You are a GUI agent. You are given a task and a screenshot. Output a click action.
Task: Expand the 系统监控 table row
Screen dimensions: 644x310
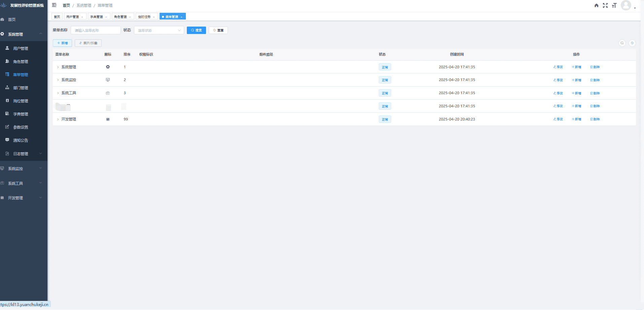point(58,80)
